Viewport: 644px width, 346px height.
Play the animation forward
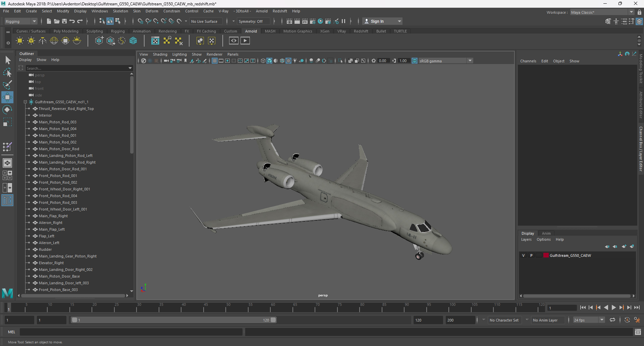pyautogui.click(x=614, y=307)
